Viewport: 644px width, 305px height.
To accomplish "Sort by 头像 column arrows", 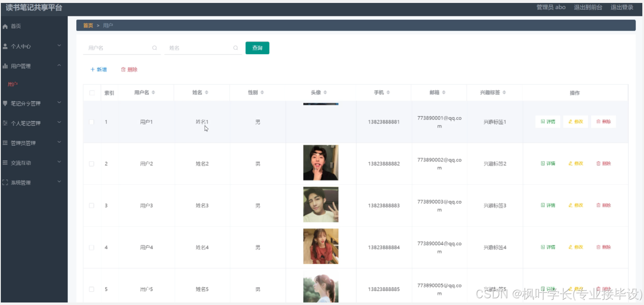I will [325, 93].
